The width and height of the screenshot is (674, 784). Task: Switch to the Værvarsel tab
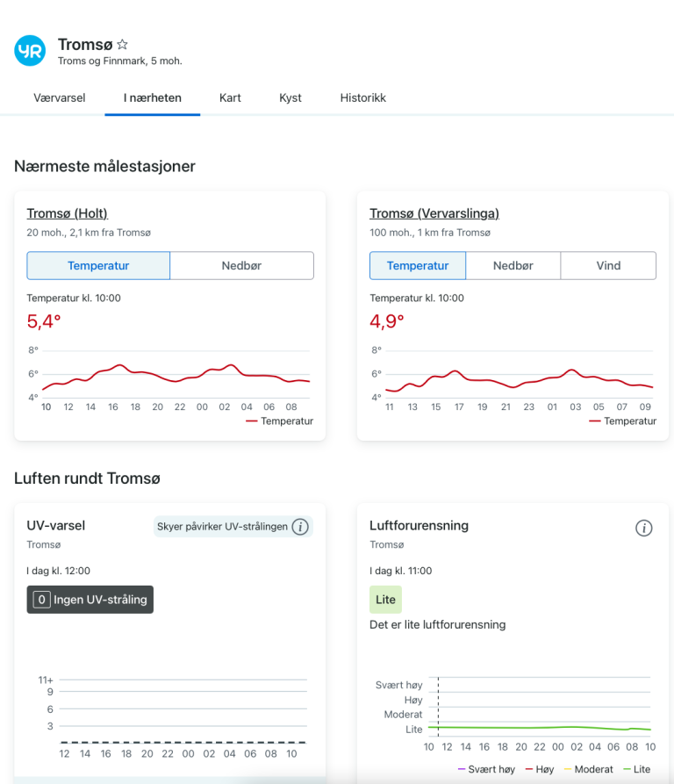pyautogui.click(x=60, y=98)
